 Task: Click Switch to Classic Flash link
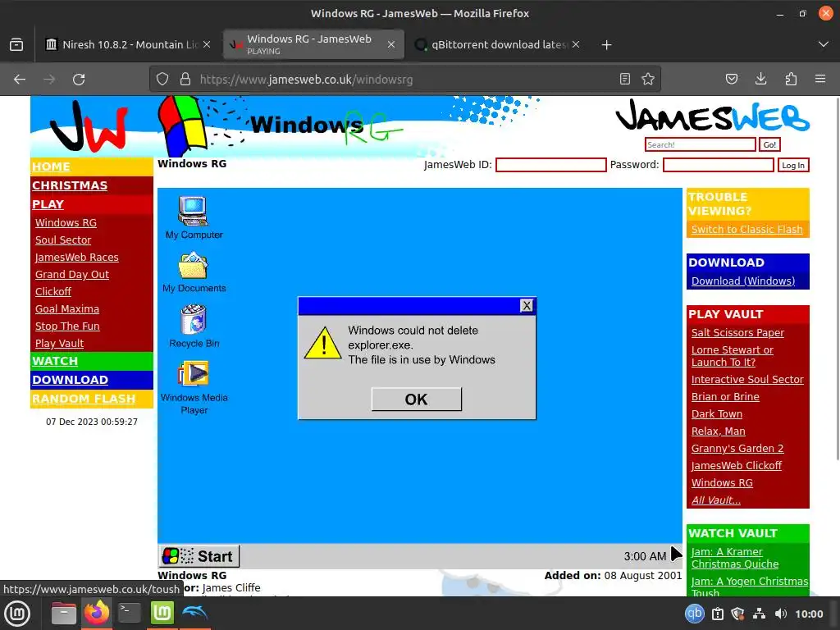coord(746,230)
